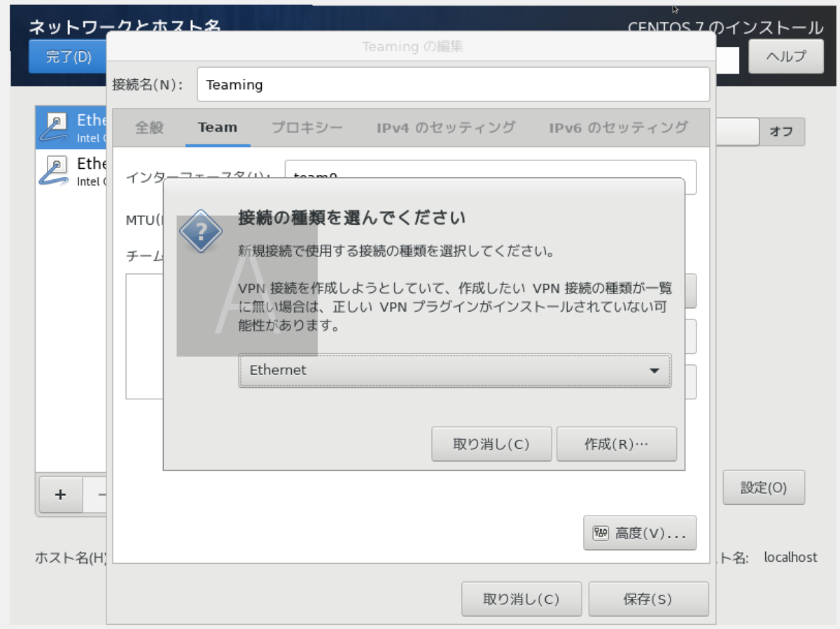840x629 pixels.
Task: Switch to the IPv4 のセッティング tab
Action: coord(446,128)
